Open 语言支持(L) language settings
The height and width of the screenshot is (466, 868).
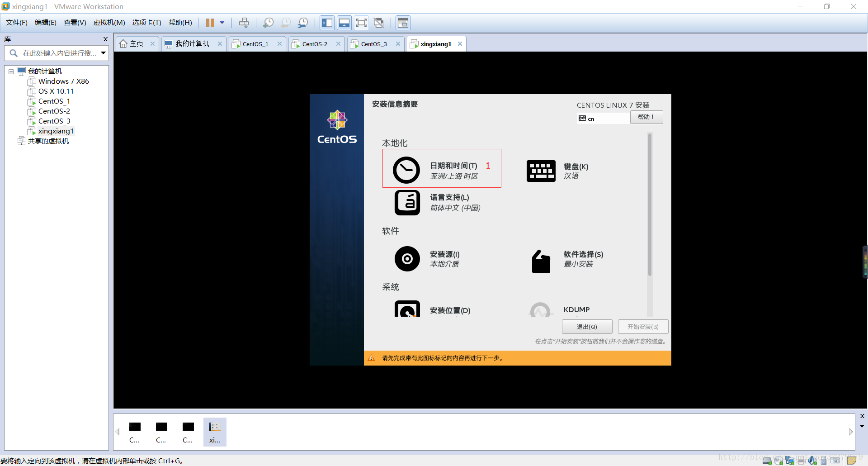pyautogui.click(x=437, y=202)
